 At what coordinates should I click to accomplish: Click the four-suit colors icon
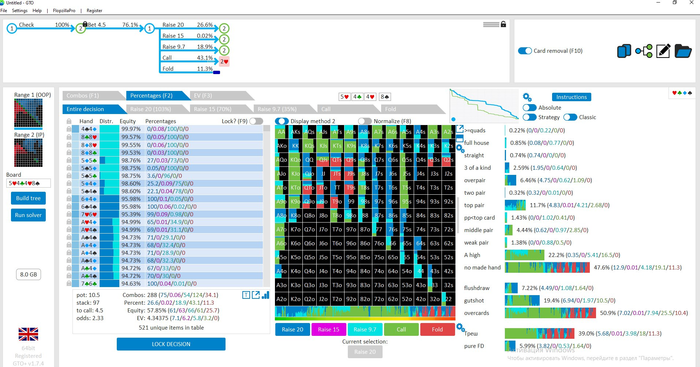tap(682, 93)
